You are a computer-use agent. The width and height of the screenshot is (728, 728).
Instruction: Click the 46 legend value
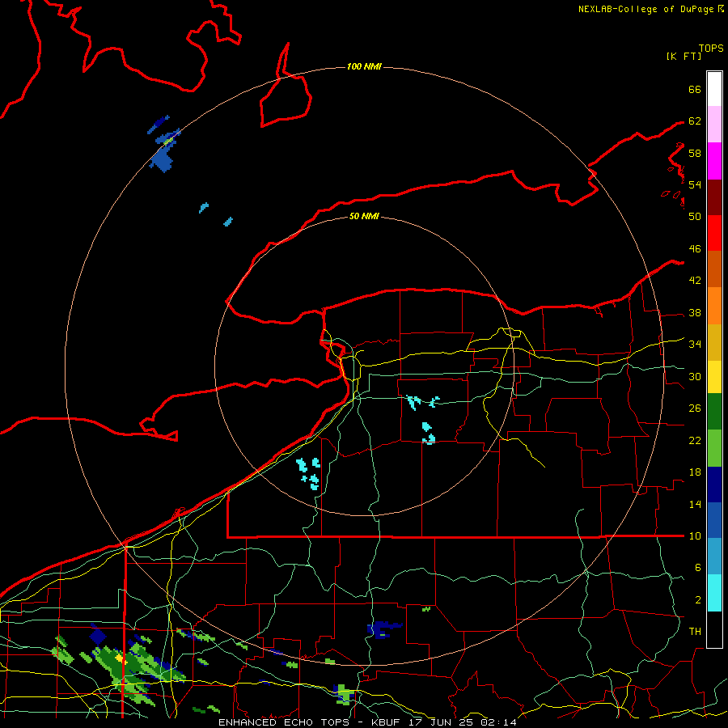695,249
